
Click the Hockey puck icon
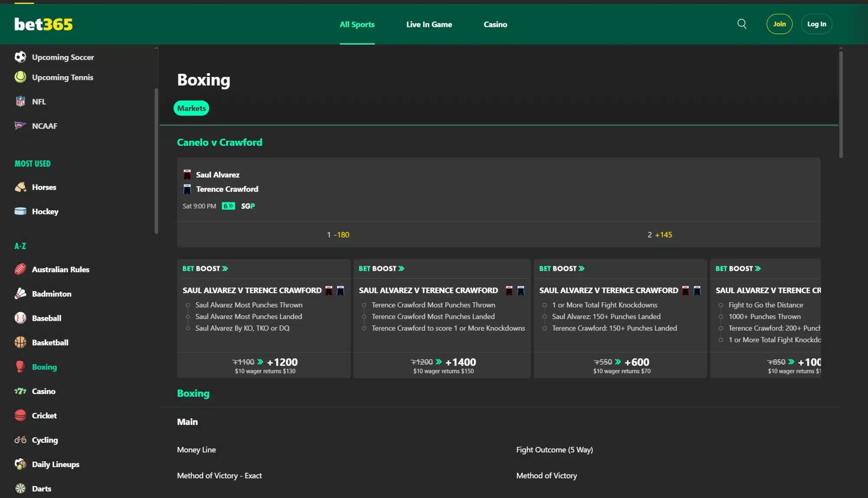(x=20, y=211)
